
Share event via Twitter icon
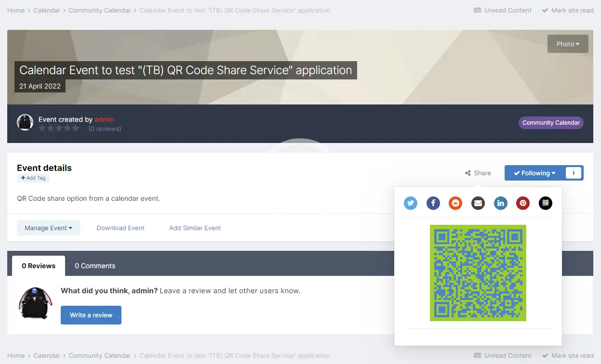411,203
